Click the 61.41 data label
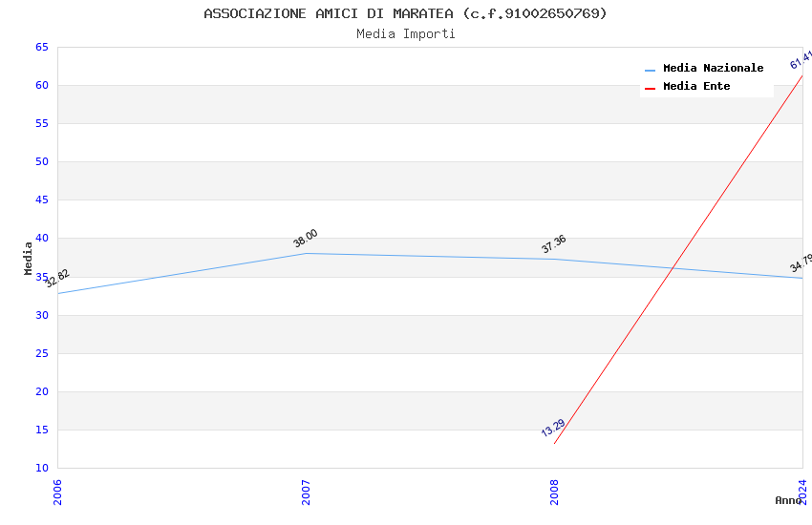 click(x=801, y=59)
